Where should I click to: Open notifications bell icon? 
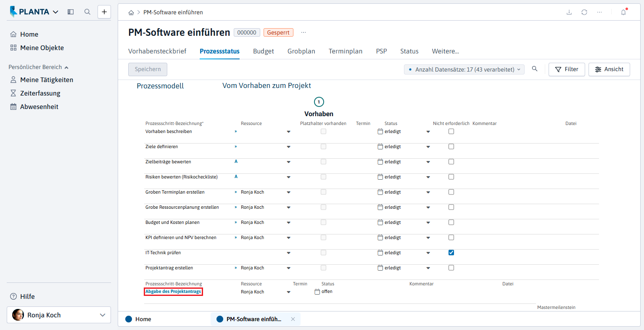tap(623, 12)
